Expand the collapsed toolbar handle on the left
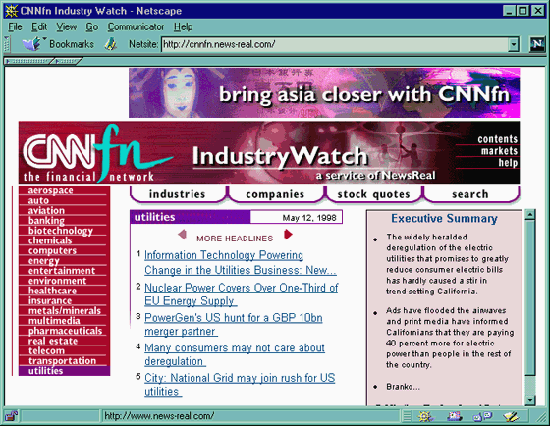550x426 pixels. [x=27, y=61]
